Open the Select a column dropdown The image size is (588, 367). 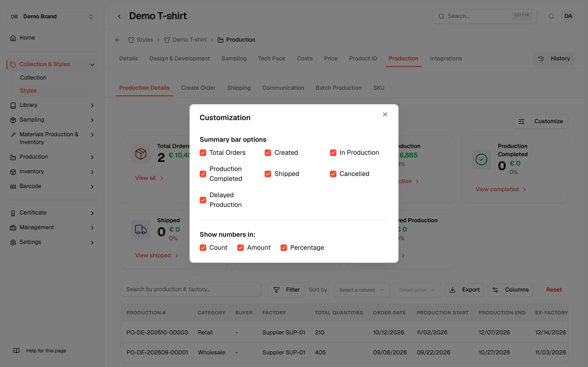point(362,290)
